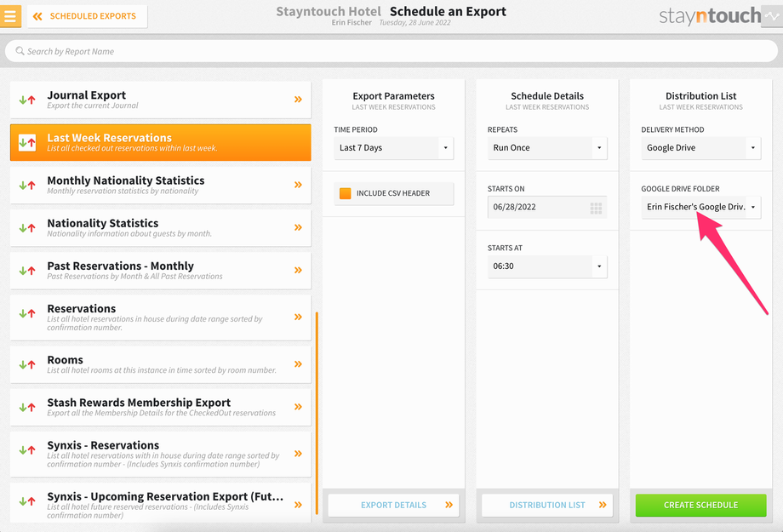
Task: Open the Delivery Method dropdown
Action: (x=701, y=148)
